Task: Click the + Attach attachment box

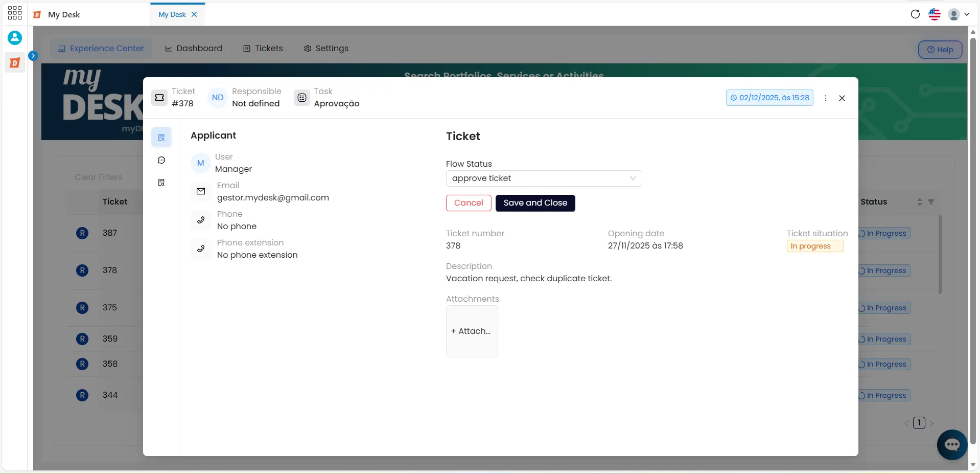Action: pos(472,331)
